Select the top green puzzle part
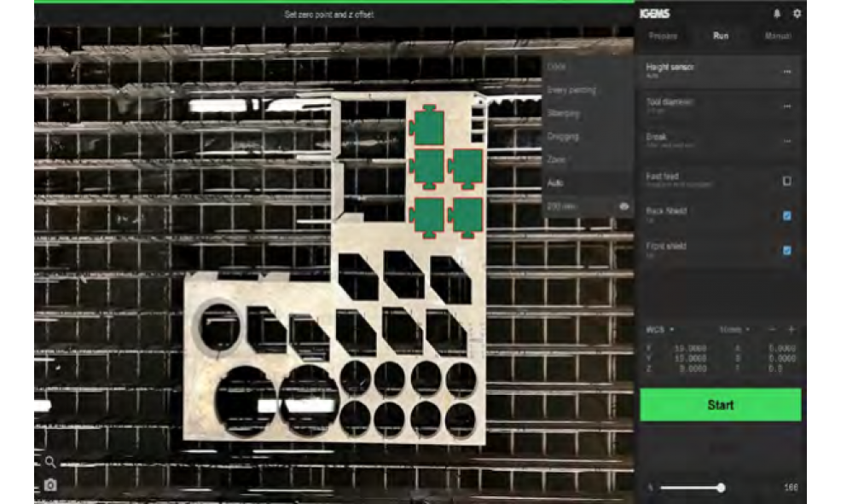This screenshot has height=504, width=841. click(x=427, y=125)
